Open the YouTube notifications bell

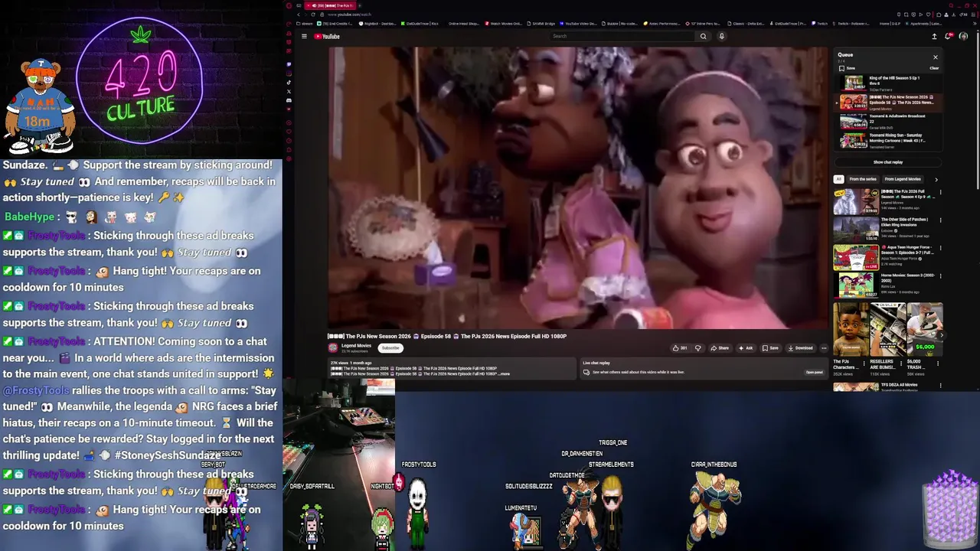click(949, 36)
